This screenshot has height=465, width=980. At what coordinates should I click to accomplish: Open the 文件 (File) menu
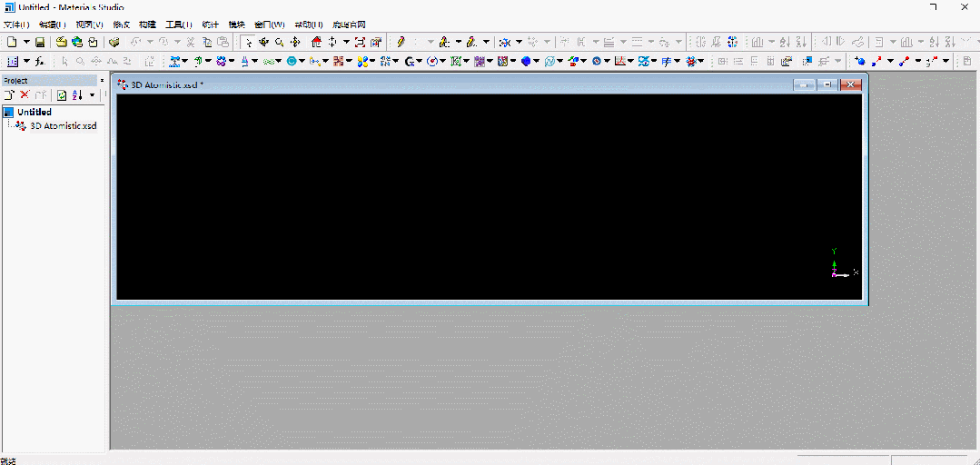pos(15,25)
